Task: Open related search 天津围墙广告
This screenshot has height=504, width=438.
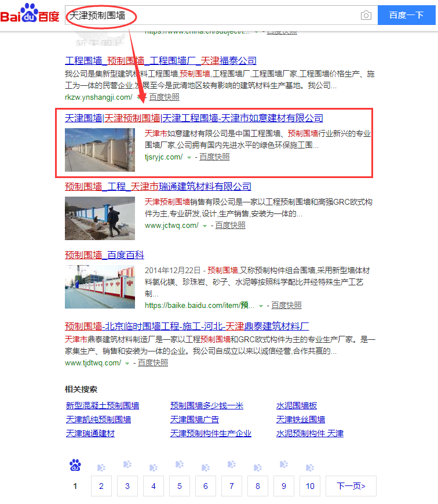Action: click(x=195, y=419)
